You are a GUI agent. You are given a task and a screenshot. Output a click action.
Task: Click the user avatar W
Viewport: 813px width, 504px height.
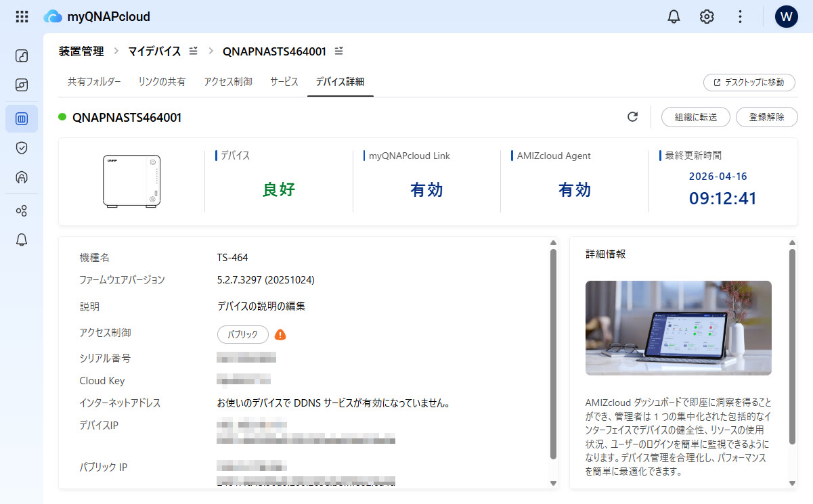pyautogui.click(x=786, y=17)
